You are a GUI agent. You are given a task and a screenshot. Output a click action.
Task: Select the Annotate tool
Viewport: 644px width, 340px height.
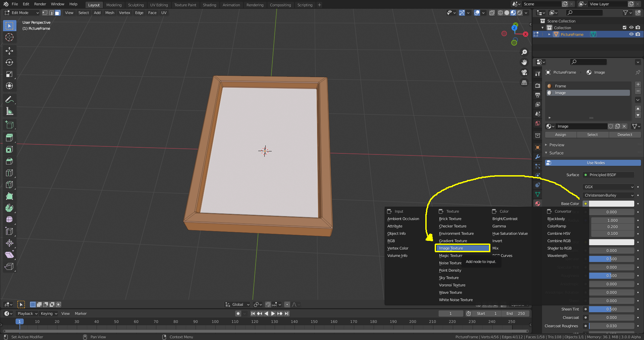click(9, 99)
